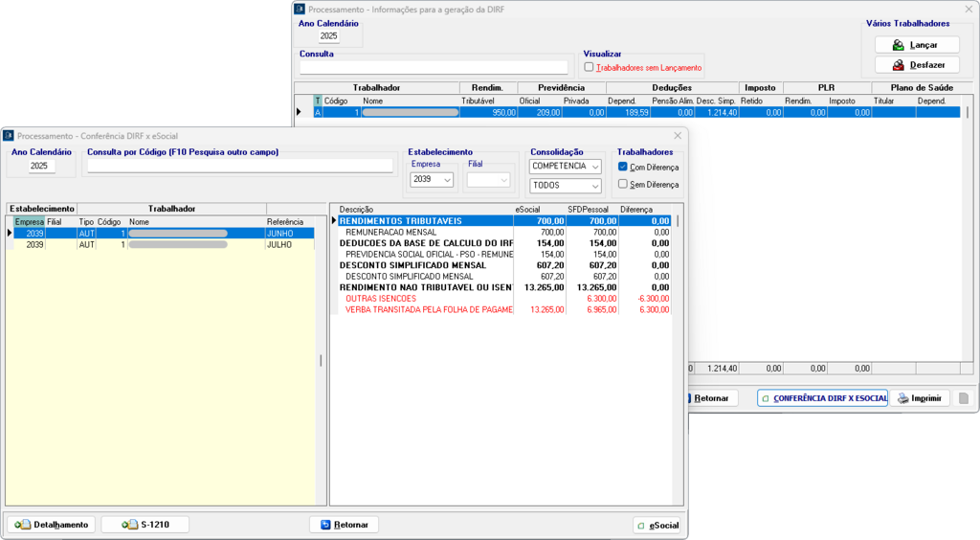Open CONFERÊNCIA DIRF X ESOCIAL
980x540 pixels.
(823, 398)
